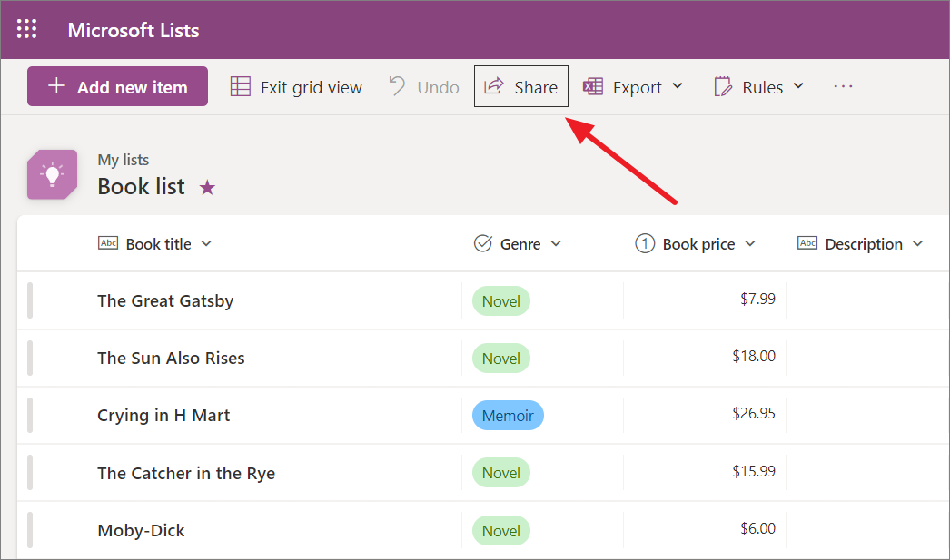This screenshot has height=560, width=950.
Task: Open the Export menu
Action: click(x=680, y=86)
